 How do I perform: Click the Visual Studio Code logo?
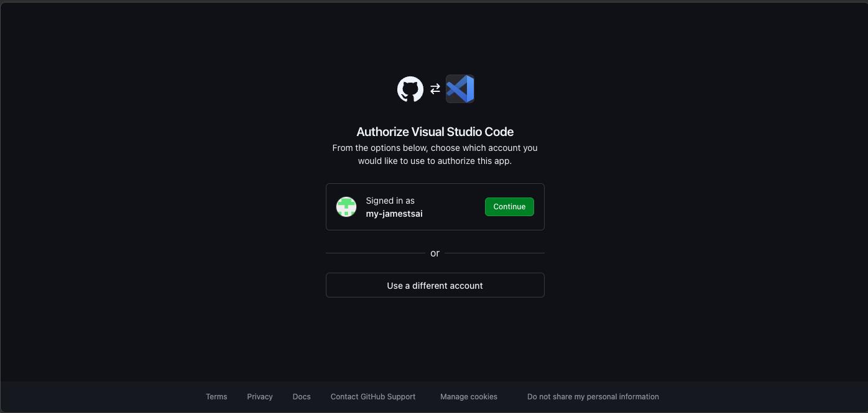point(460,89)
